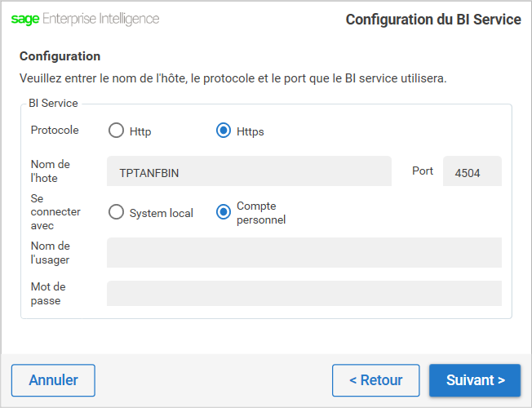The width and height of the screenshot is (532, 408).
Task: Click the Configuration du BI Service title
Action: [433, 20]
